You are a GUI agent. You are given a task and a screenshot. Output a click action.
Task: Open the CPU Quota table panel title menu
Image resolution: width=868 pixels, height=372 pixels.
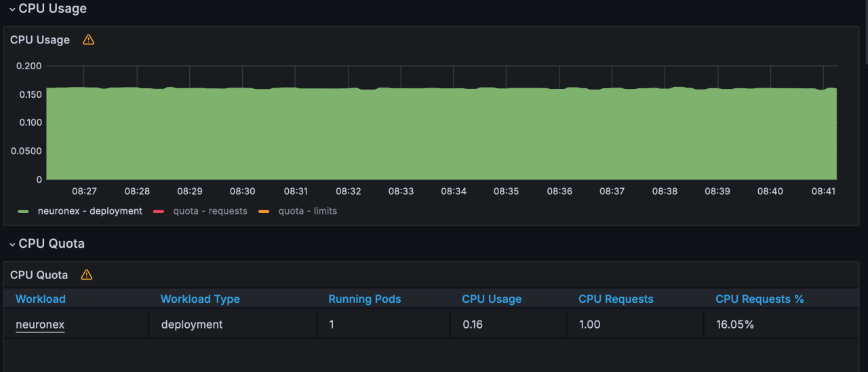point(39,275)
